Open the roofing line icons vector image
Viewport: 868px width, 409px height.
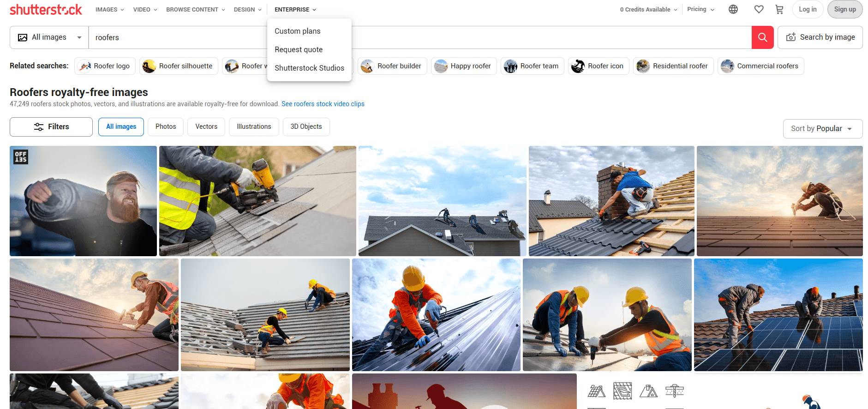(635, 391)
